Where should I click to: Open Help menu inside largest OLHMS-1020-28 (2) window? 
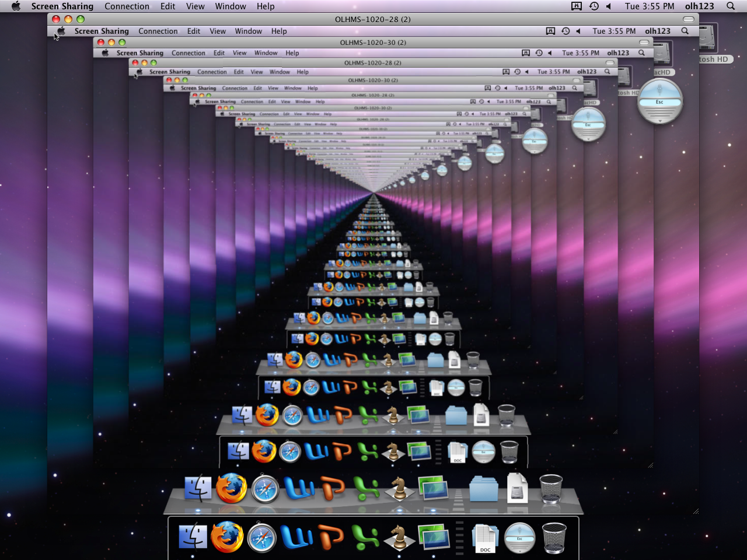point(279,32)
